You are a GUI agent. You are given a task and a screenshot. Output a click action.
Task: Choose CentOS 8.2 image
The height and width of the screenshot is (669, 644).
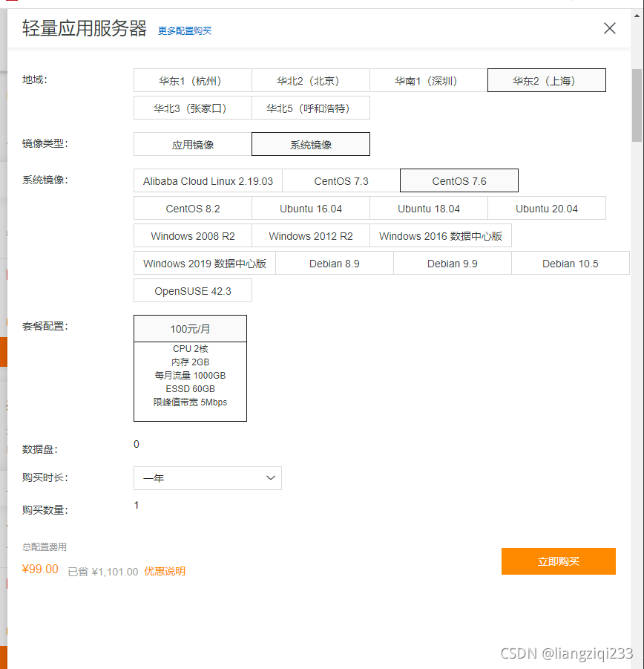coord(193,208)
